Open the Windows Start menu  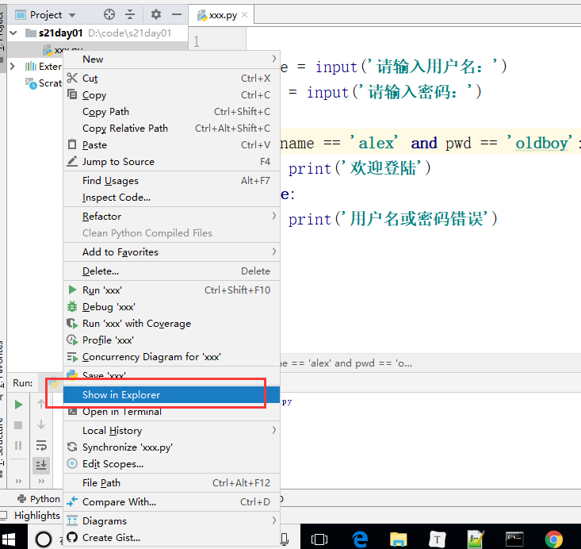click(x=9, y=539)
